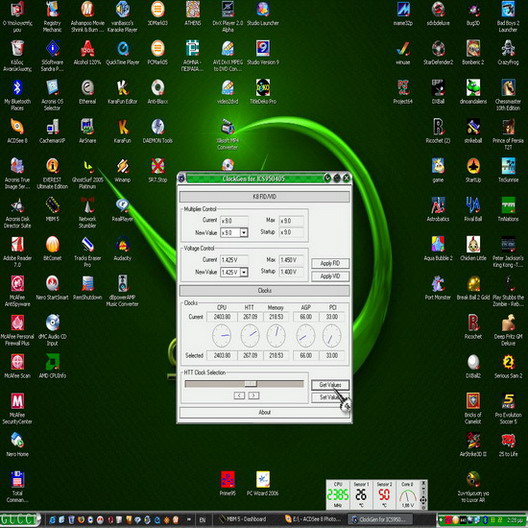Click the HTT Clock Selection slider handle
This screenshot has width=528, height=528.
click(251, 384)
